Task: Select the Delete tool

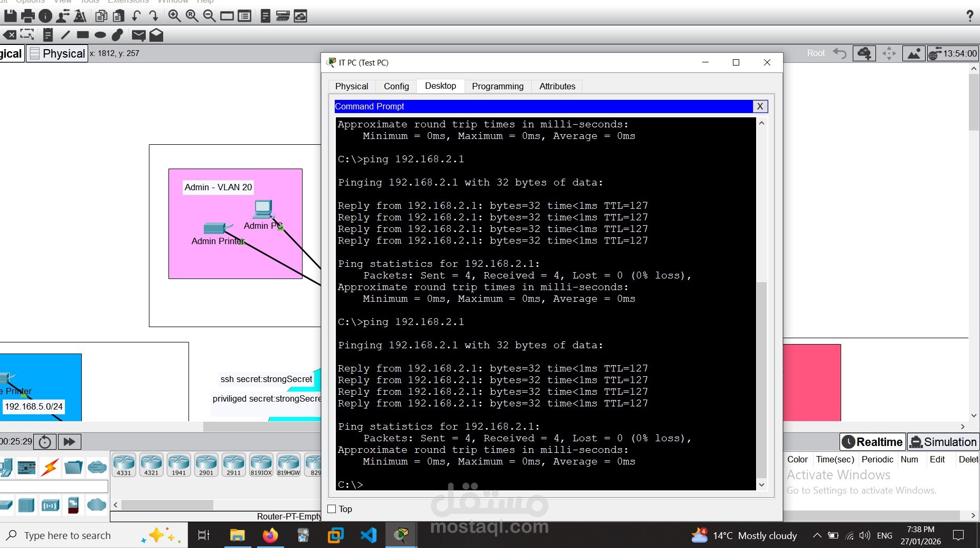Action: click(10, 35)
